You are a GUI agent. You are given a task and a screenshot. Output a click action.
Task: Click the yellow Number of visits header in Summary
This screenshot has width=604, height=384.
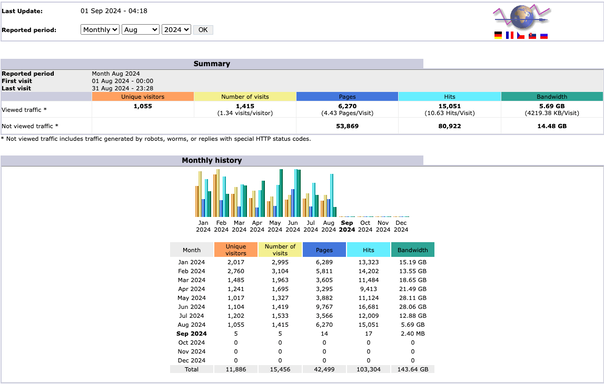coord(245,97)
